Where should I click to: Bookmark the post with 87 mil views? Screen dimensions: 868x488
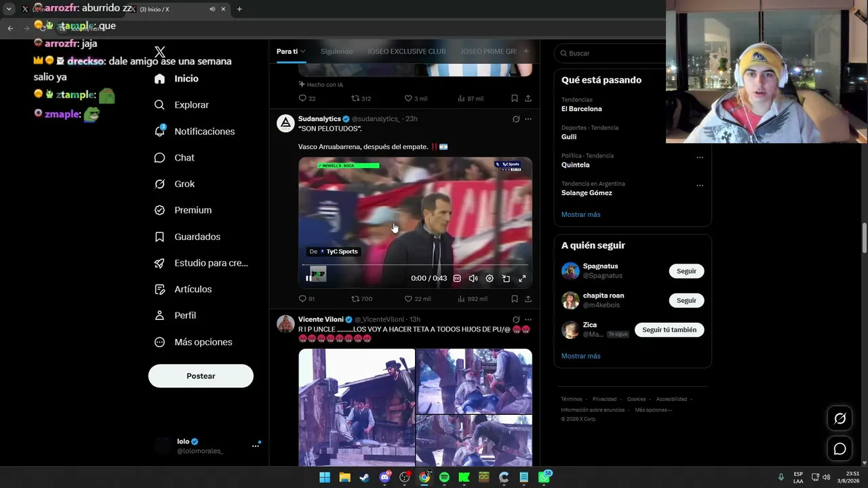coord(515,98)
